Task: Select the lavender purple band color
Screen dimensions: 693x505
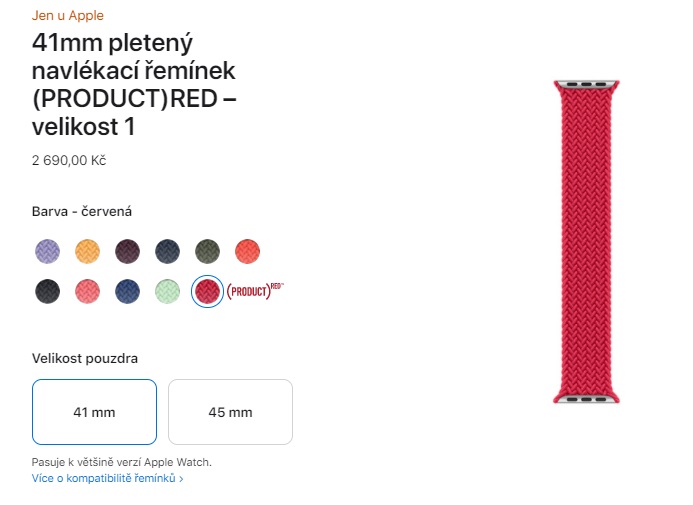Action: coord(47,251)
